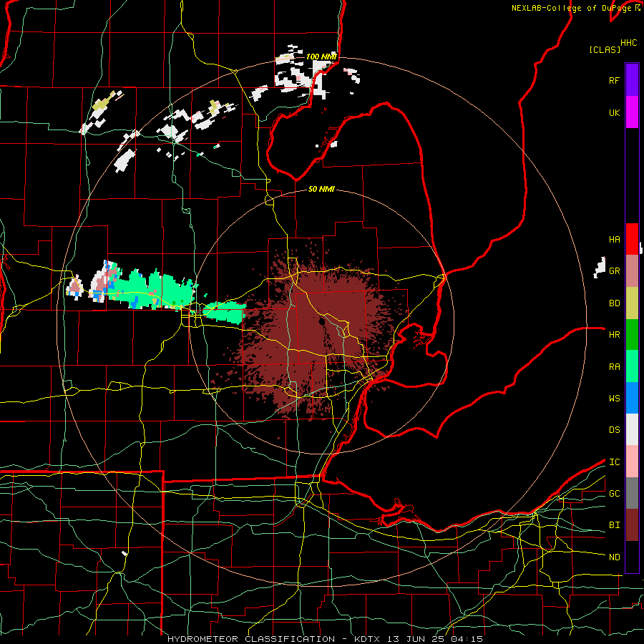Click the WS blue legend swatch
Screen dimensions: 644x644
[x=632, y=398]
